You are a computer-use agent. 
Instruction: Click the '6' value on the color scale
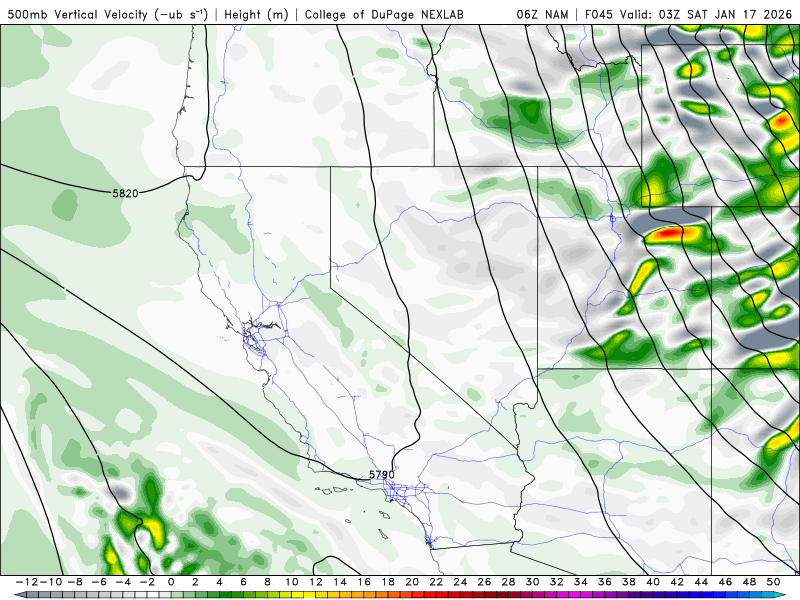(x=243, y=582)
